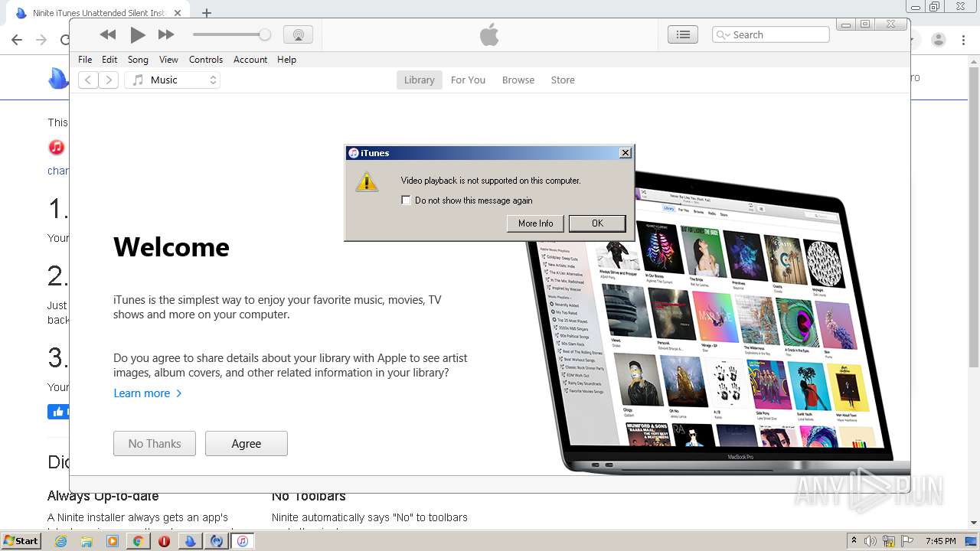The width and height of the screenshot is (980, 551).
Task: Open the Controls menu
Action: click(x=206, y=60)
